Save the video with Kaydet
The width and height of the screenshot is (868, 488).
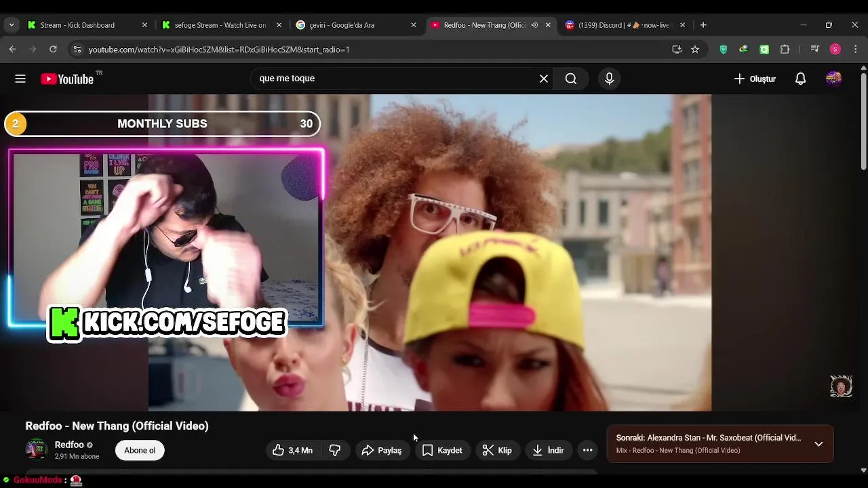[442, 450]
